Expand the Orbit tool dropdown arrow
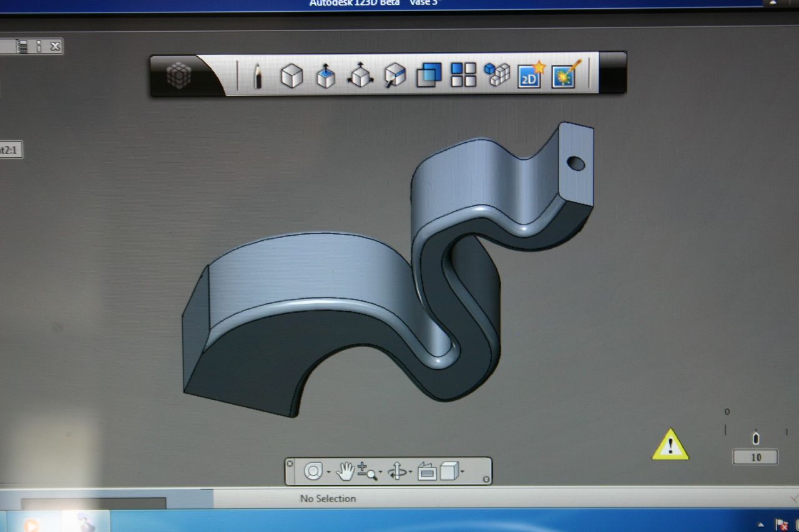Image resolution: width=799 pixels, height=532 pixels. tap(411, 473)
